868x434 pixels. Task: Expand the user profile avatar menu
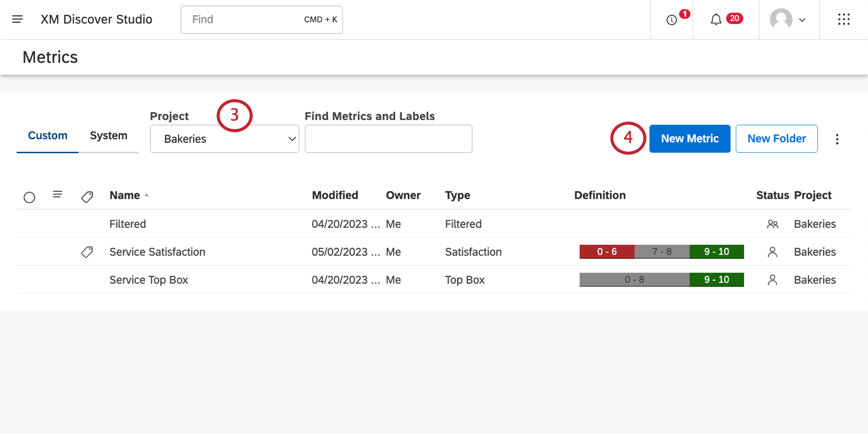click(x=787, y=20)
